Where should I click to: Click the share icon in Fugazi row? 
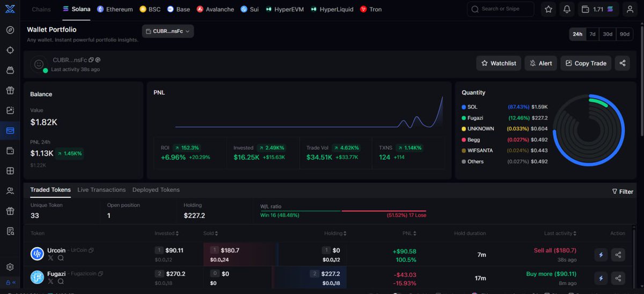[618, 278]
